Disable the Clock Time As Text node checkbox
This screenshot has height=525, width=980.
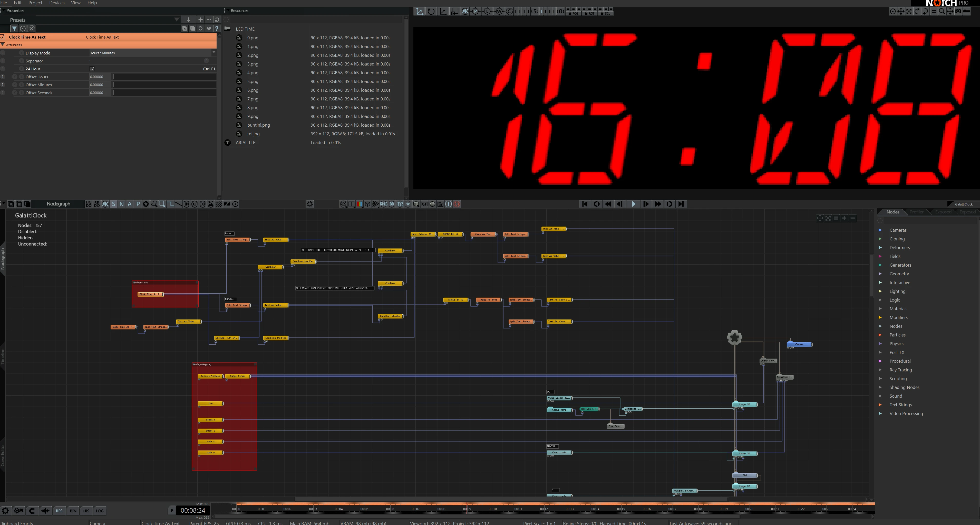click(2, 37)
